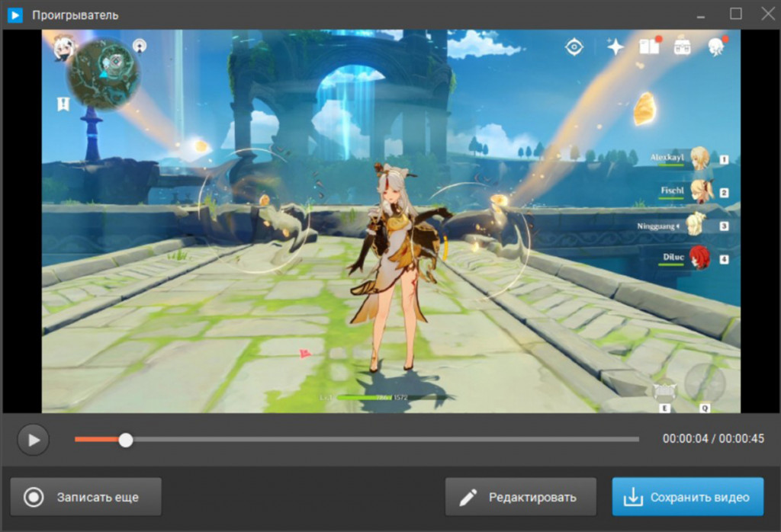Click the quest exclamation mark icon
Screen dimensions: 781x532
click(x=63, y=104)
